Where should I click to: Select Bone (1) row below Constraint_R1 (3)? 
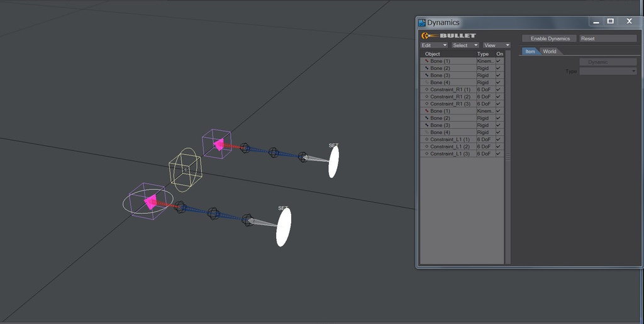462,111
